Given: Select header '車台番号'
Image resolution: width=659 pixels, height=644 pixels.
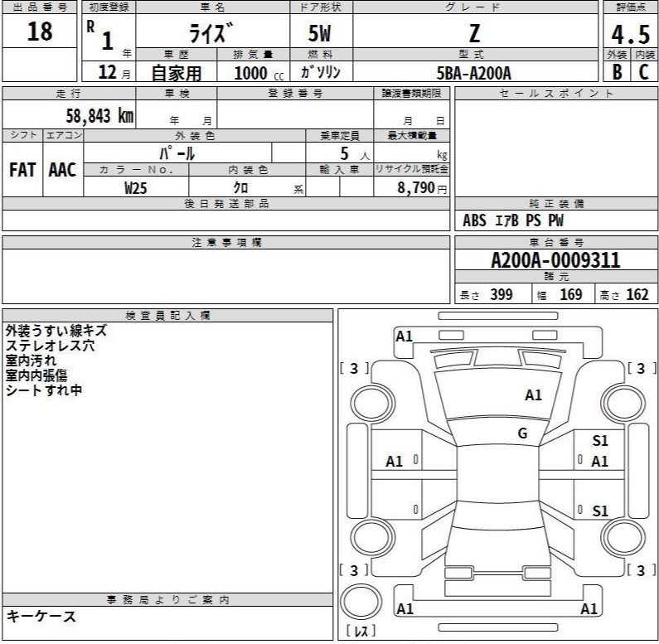Looking at the screenshot, I should click(556, 242).
